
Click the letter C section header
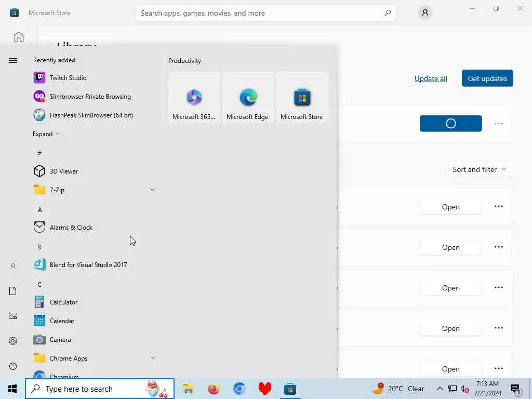(39, 284)
